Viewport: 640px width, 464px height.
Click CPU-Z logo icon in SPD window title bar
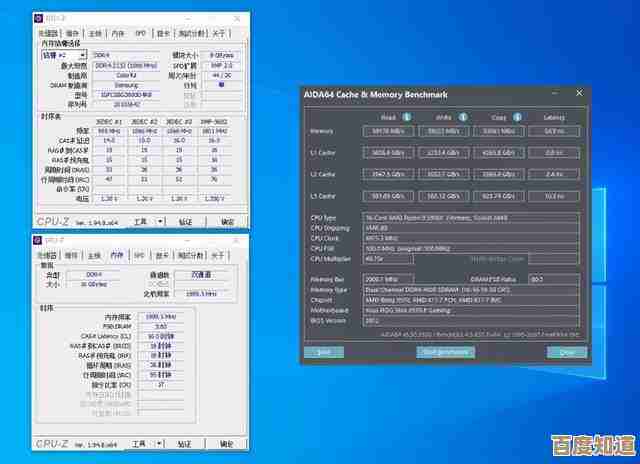tap(39, 18)
